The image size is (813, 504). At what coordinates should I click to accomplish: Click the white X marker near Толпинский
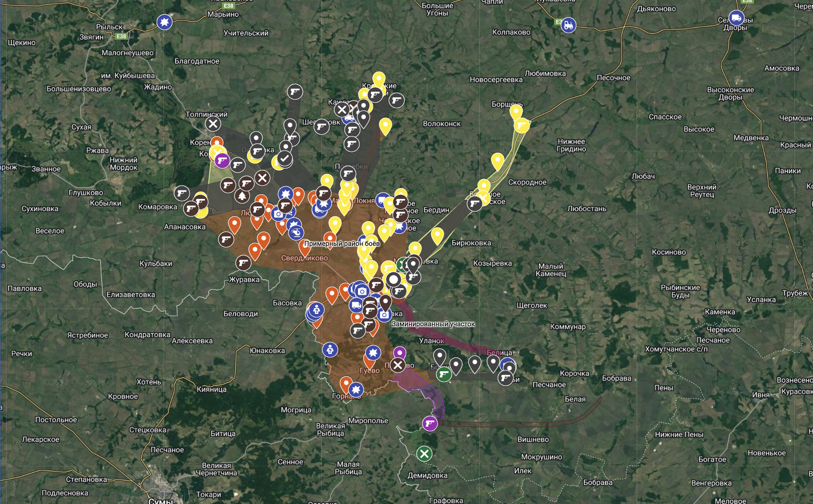tap(212, 124)
